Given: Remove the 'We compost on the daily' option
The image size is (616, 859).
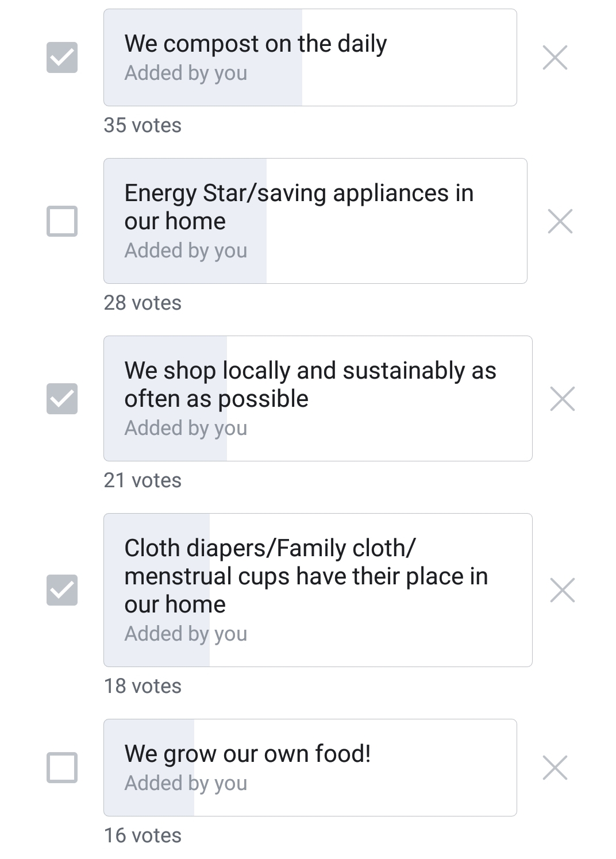Looking at the screenshot, I should pyautogui.click(x=555, y=57).
